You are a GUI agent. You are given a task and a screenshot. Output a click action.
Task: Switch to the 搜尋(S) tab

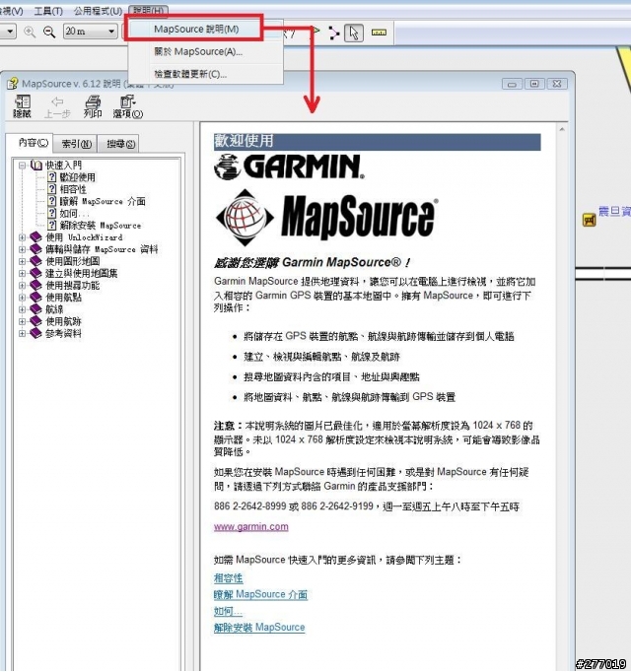click(120, 144)
